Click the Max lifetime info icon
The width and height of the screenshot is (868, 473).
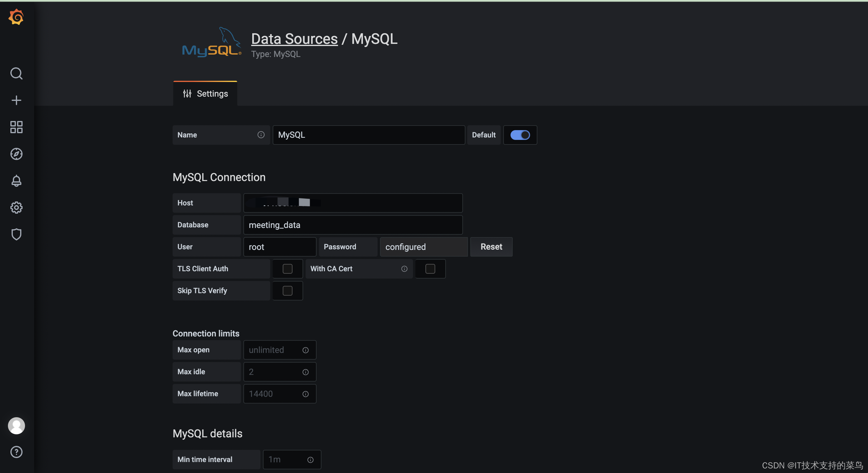click(305, 394)
